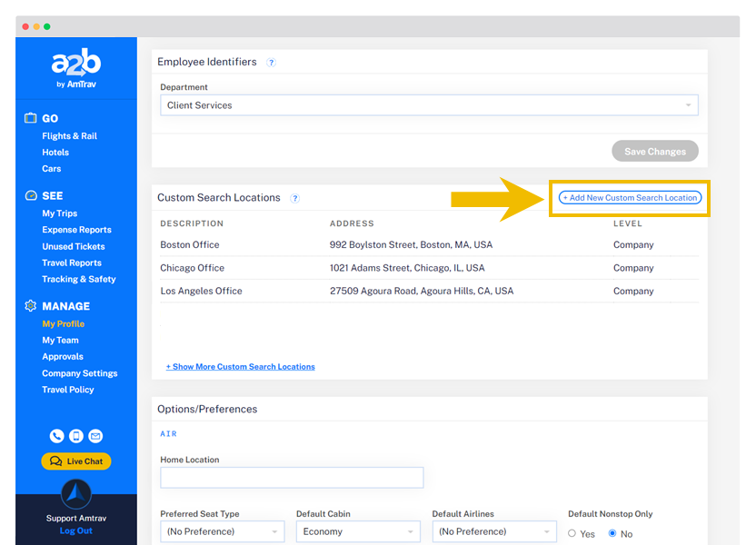Click the Support Amtrav avatar icon
Screen dimensions: 756x545
pyautogui.click(x=76, y=495)
